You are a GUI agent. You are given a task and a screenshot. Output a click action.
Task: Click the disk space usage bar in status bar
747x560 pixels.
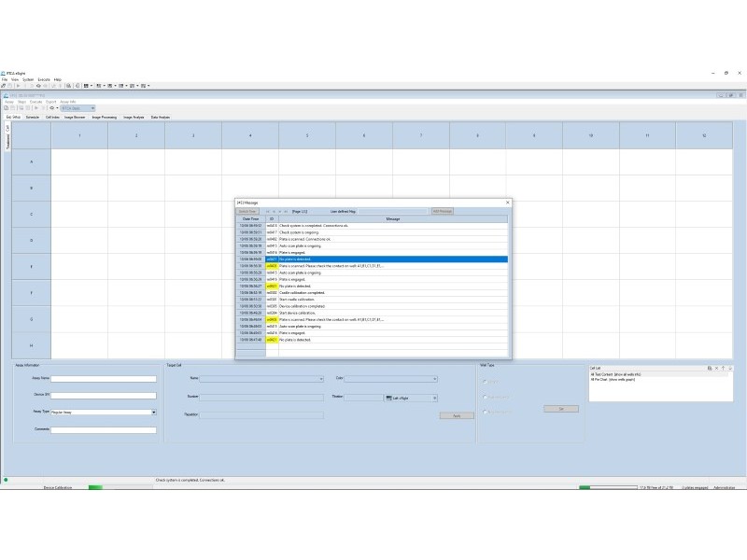(608, 487)
